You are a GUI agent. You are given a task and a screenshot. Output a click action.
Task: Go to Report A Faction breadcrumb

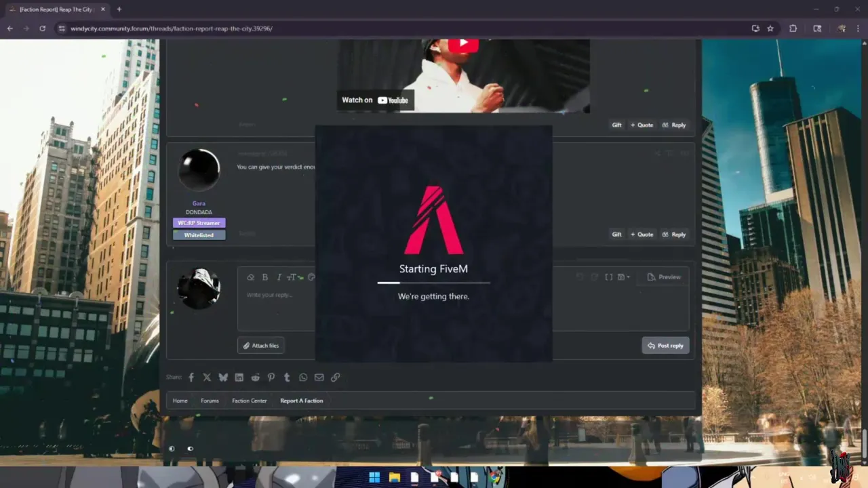[302, 401]
